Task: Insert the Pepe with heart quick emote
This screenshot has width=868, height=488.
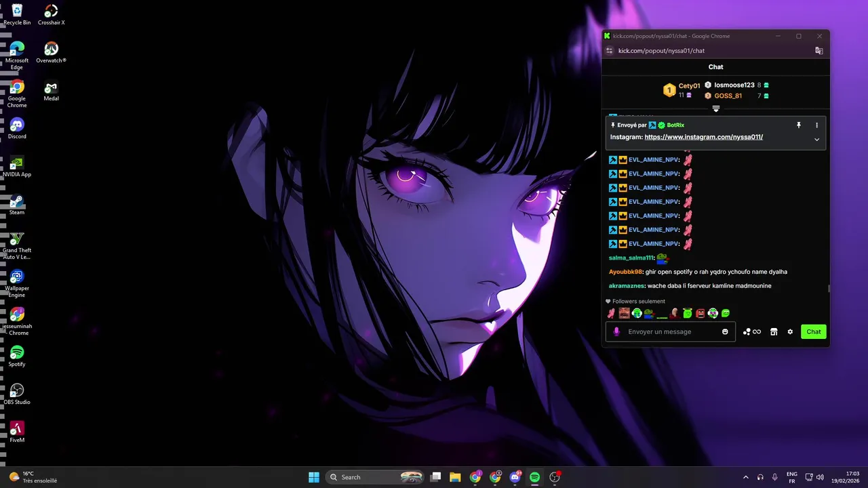Action: pos(650,313)
